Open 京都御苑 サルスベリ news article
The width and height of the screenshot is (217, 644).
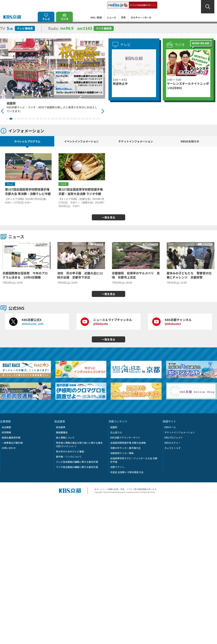[x=136, y=263]
